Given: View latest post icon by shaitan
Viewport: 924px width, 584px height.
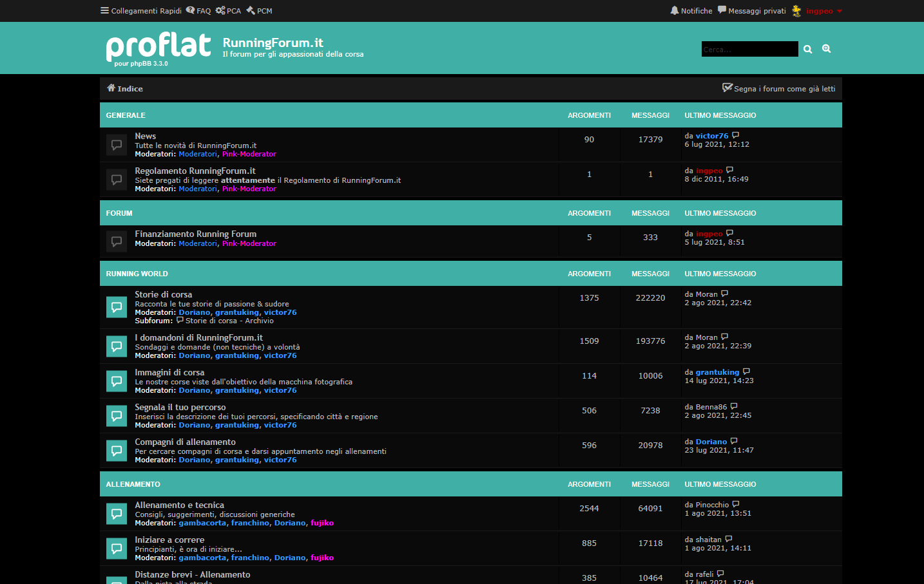Looking at the screenshot, I should [729, 539].
